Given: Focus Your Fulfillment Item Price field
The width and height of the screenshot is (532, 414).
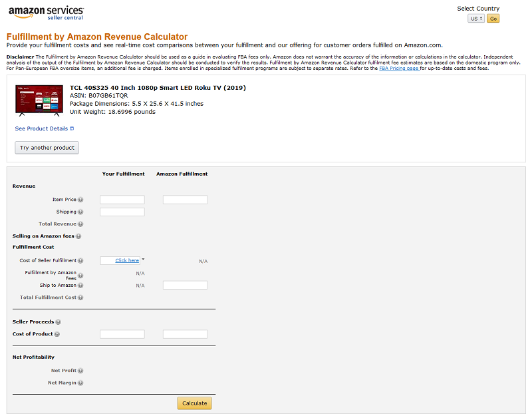Looking at the screenshot, I should coord(122,200).
